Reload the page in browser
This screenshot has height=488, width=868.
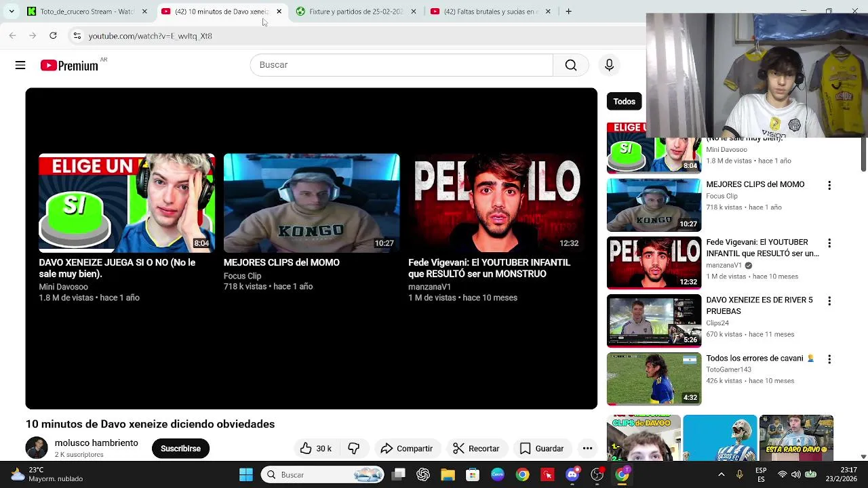click(x=53, y=35)
